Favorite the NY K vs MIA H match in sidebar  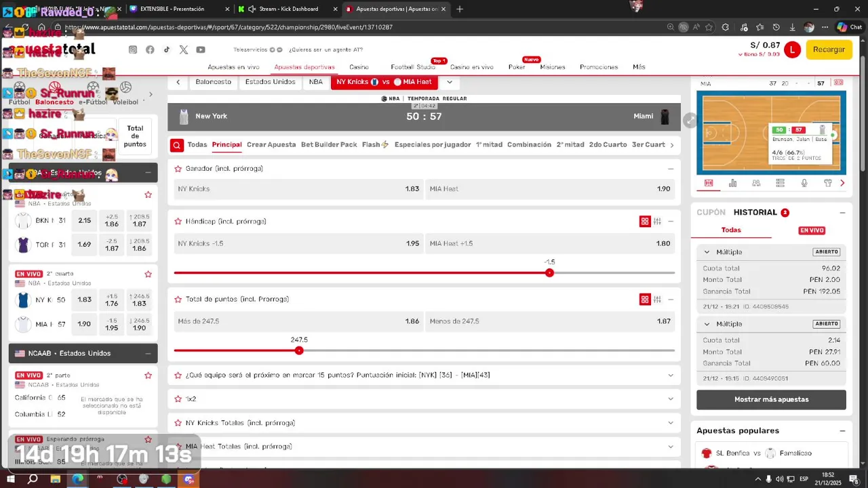tap(148, 274)
